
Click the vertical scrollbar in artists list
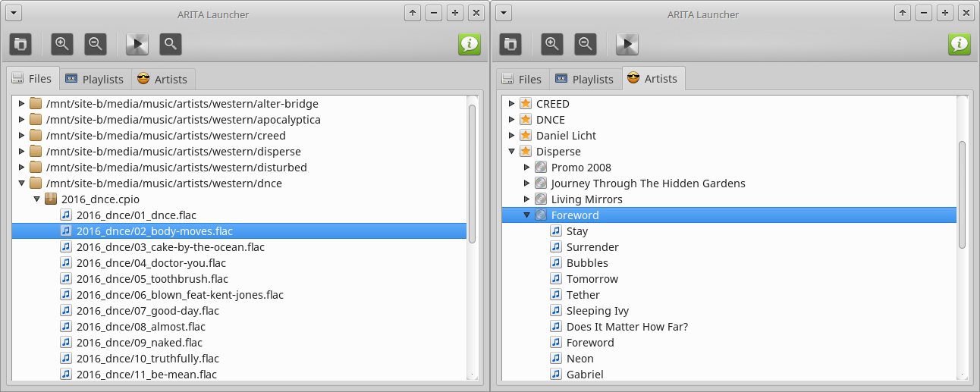point(962,194)
